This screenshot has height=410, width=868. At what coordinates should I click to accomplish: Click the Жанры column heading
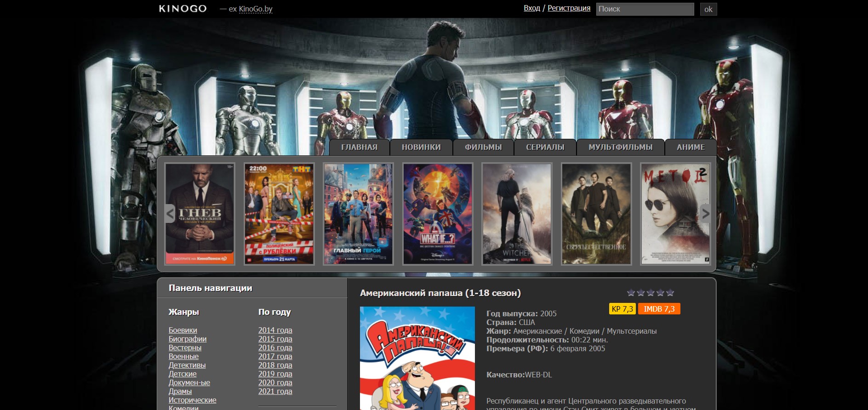click(184, 312)
